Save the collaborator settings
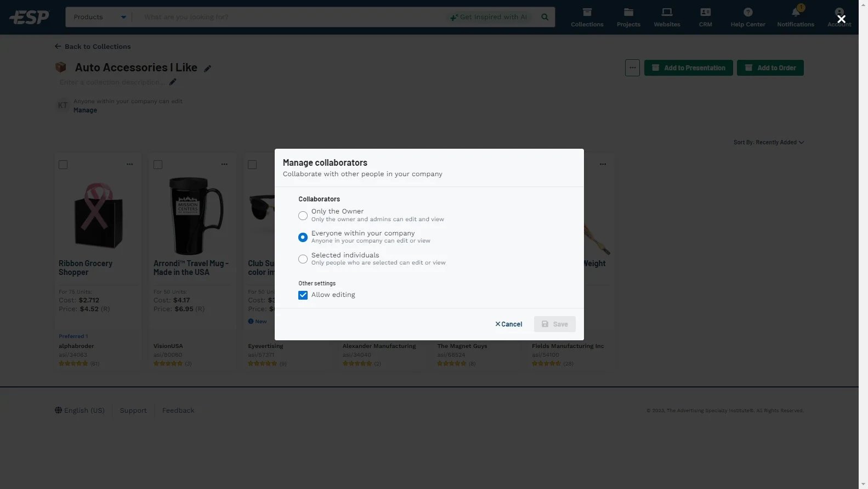The height and width of the screenshot is (489, 868). pos(555,324)
